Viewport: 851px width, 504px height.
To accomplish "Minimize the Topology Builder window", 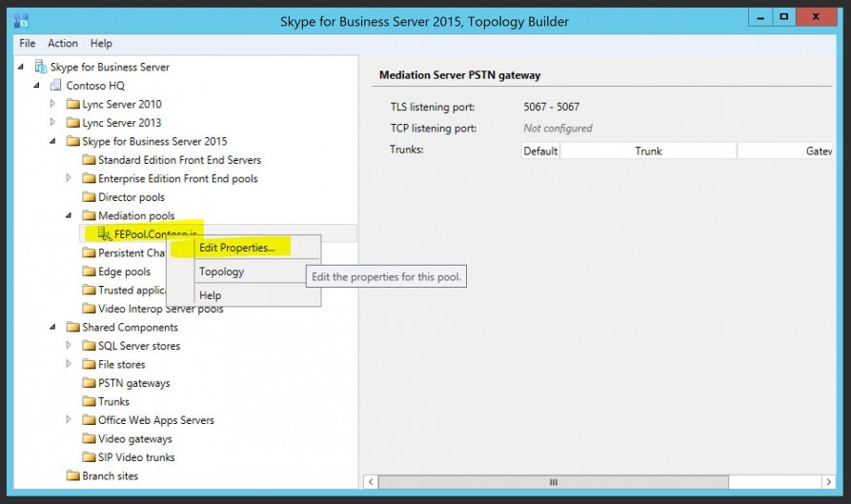I will tap(760, 17).
